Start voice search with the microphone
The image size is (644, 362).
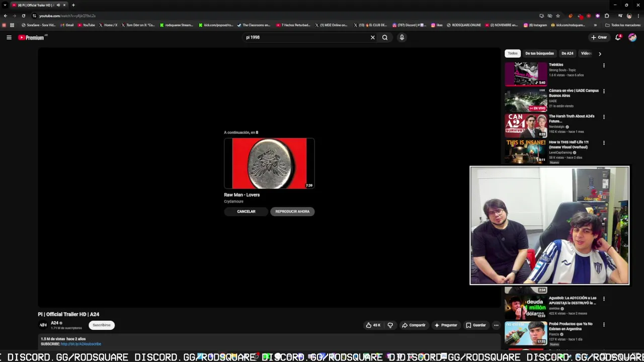(x=401, y=37)
